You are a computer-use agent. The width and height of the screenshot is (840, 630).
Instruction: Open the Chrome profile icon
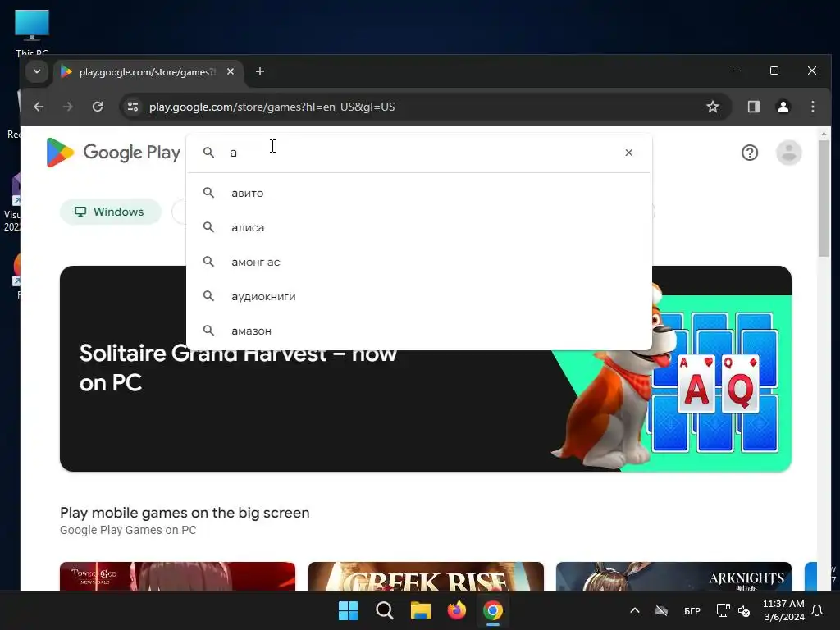(783, 107)
